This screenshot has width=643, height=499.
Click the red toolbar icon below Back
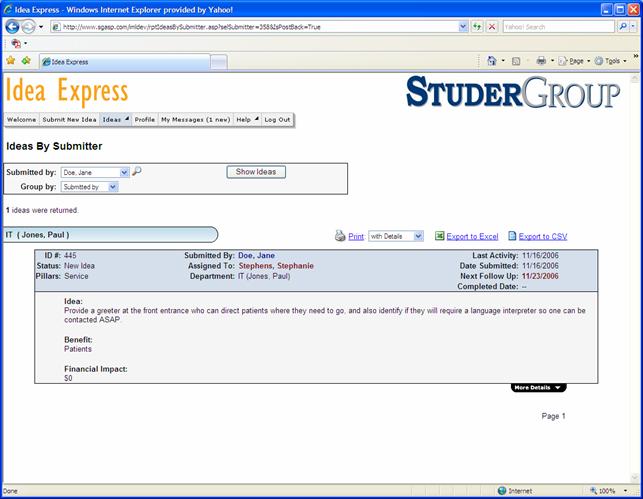tap(16, 43)
